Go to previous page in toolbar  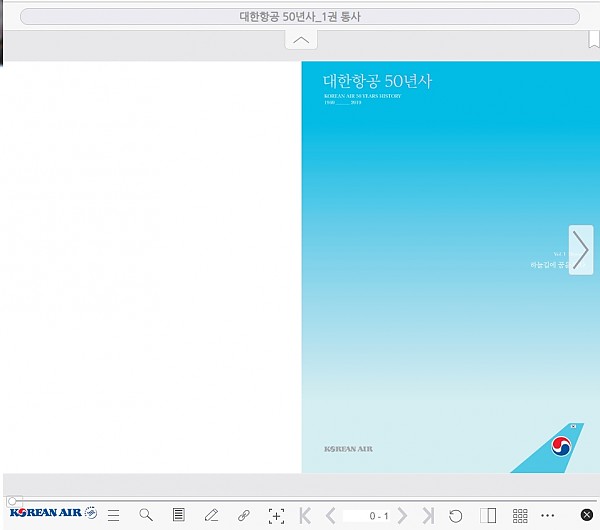(x=331, y=515)
